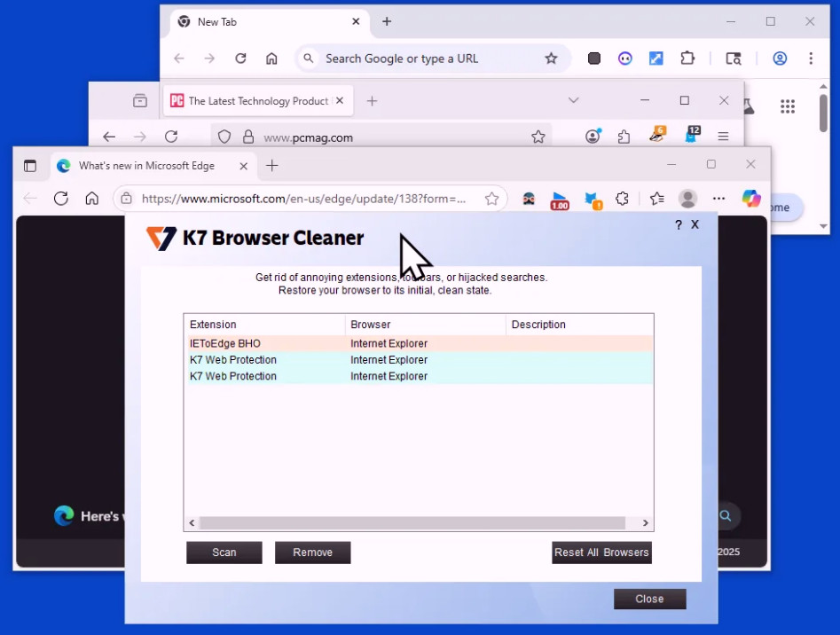
Task: Open Edge's tab actions menu icon
Action: [30, 166]
